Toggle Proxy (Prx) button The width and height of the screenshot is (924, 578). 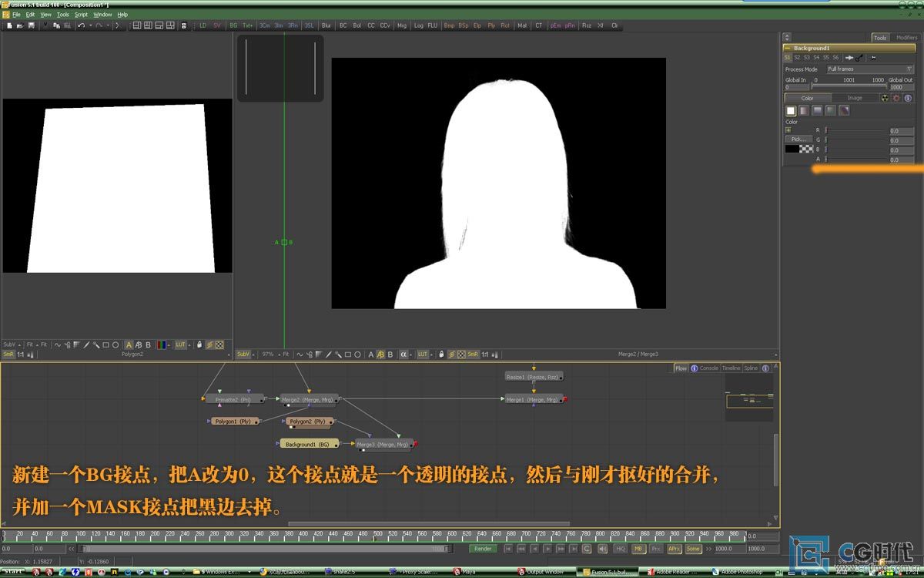[x=656, y=549]
